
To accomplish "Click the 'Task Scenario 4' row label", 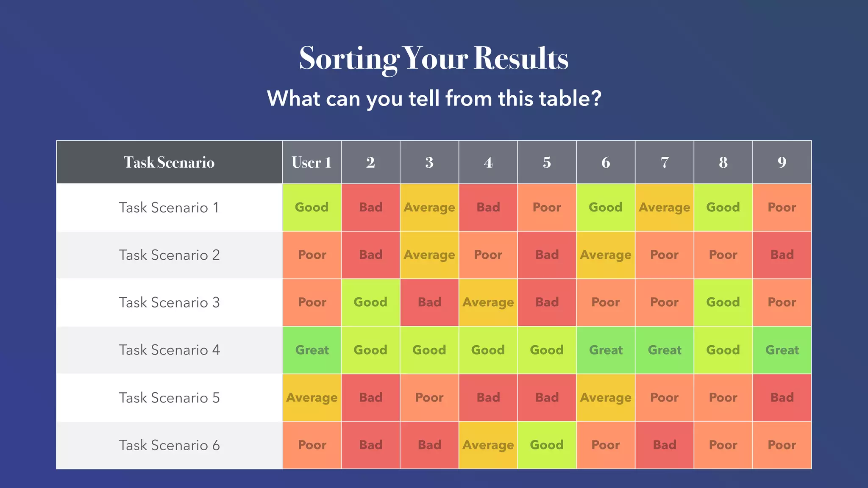I will pyautogui.click(x=170, y=350).
